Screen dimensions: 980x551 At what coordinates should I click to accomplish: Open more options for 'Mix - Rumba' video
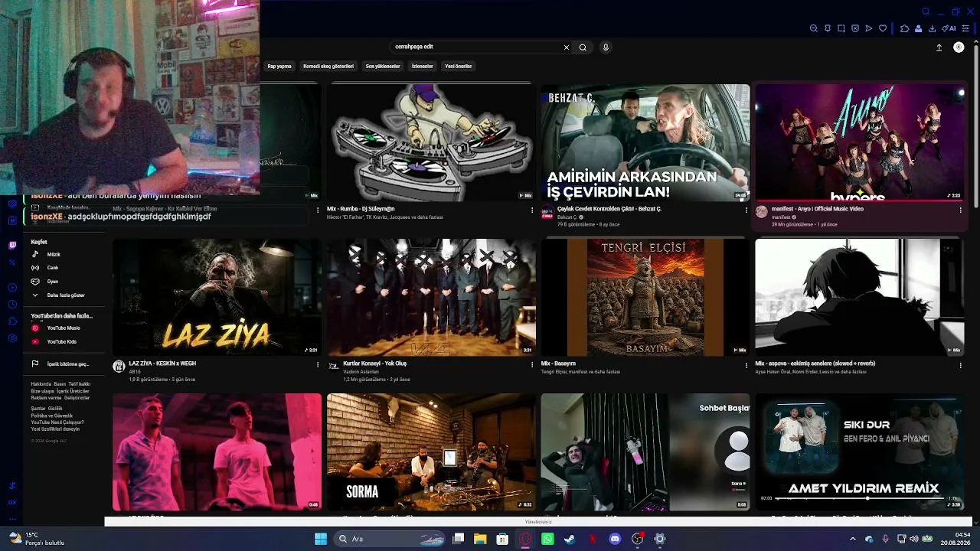tap(532, 210)
